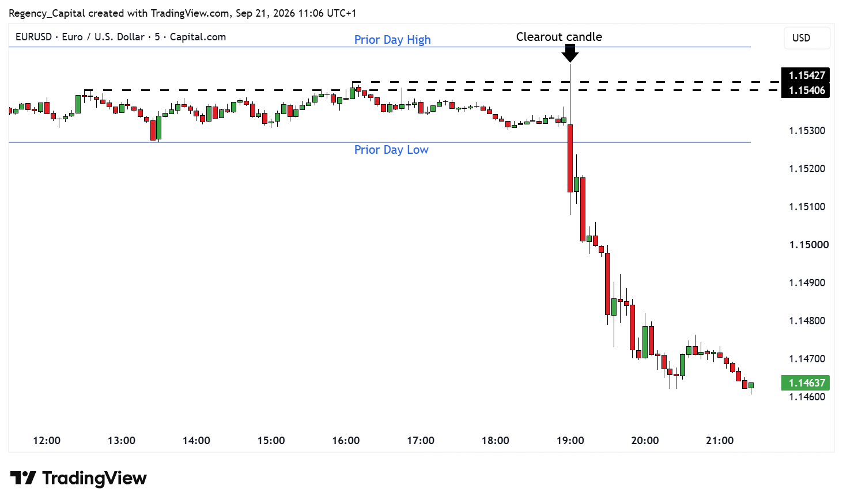Click the 1.15000 price axis label
Image resolution: width=843 pixels, height=504 pixels.
click(x=808, y=245)
